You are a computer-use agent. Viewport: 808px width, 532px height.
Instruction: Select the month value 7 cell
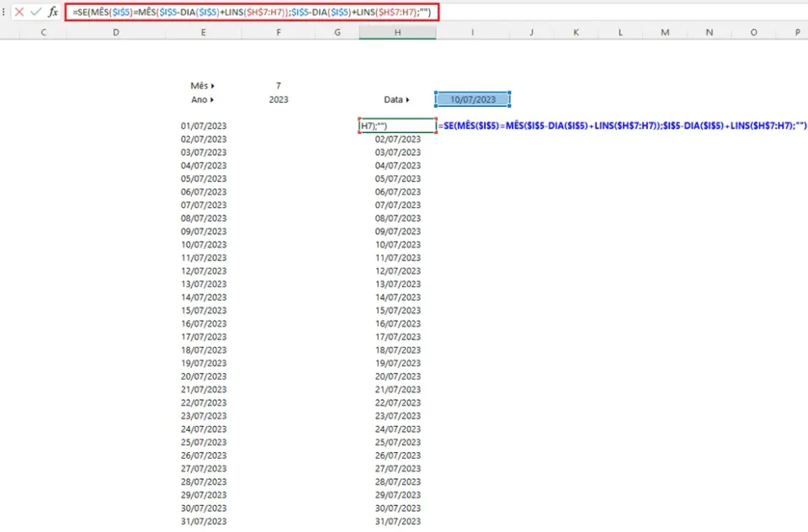coord(279,86)
